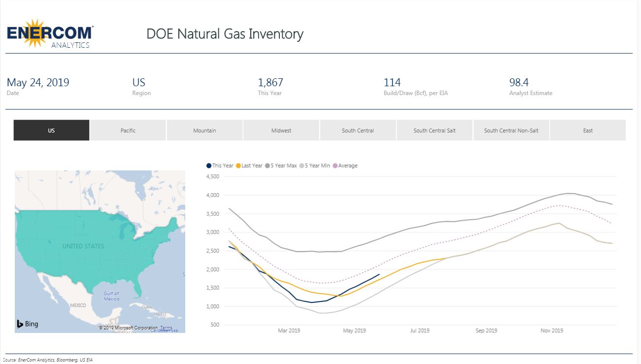The width and height of the screenshot is (641, 364).
Task: Switch to the Pacific region tab
Action: (x=128, y=131)
